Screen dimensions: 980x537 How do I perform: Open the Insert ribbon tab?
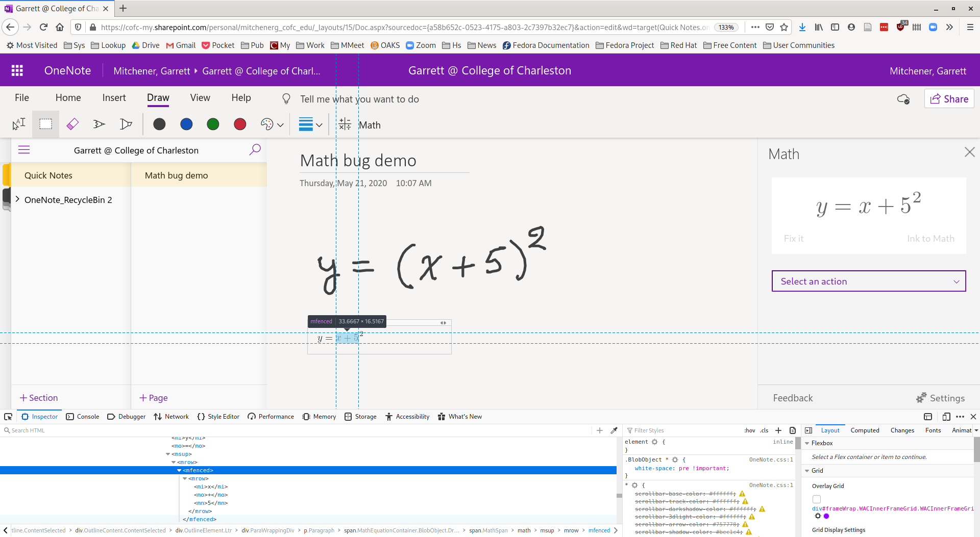(114, 98)
